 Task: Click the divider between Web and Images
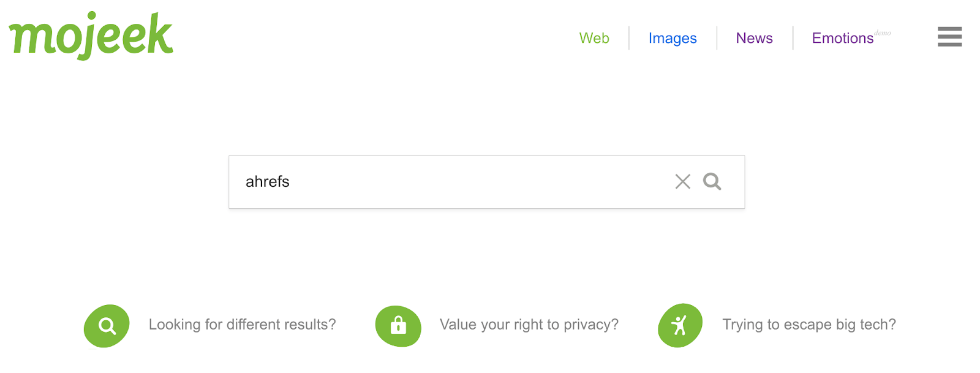coord(629,38)
